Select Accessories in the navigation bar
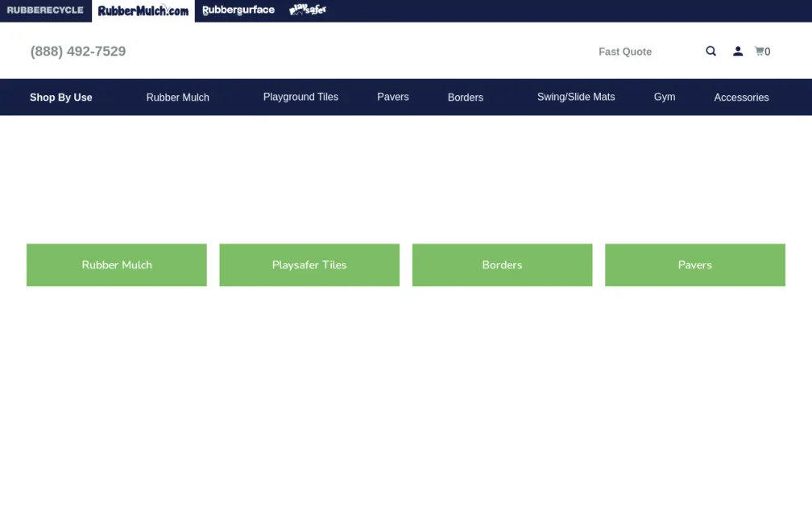The width and height of the screenshot is (812, 508). tap(741, 97)
